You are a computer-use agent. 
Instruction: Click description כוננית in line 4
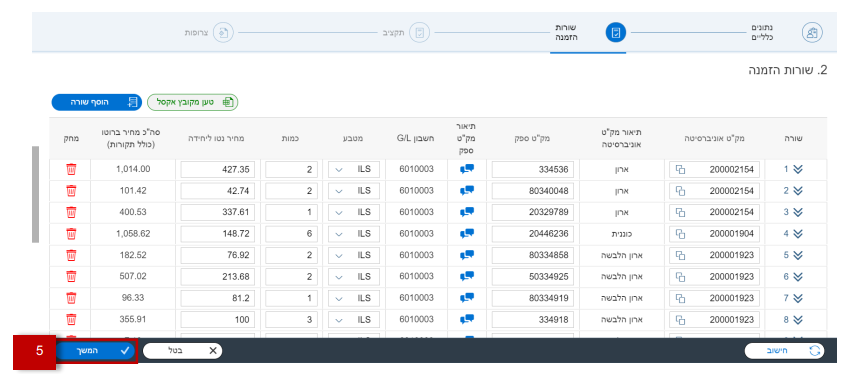point(621,234)
